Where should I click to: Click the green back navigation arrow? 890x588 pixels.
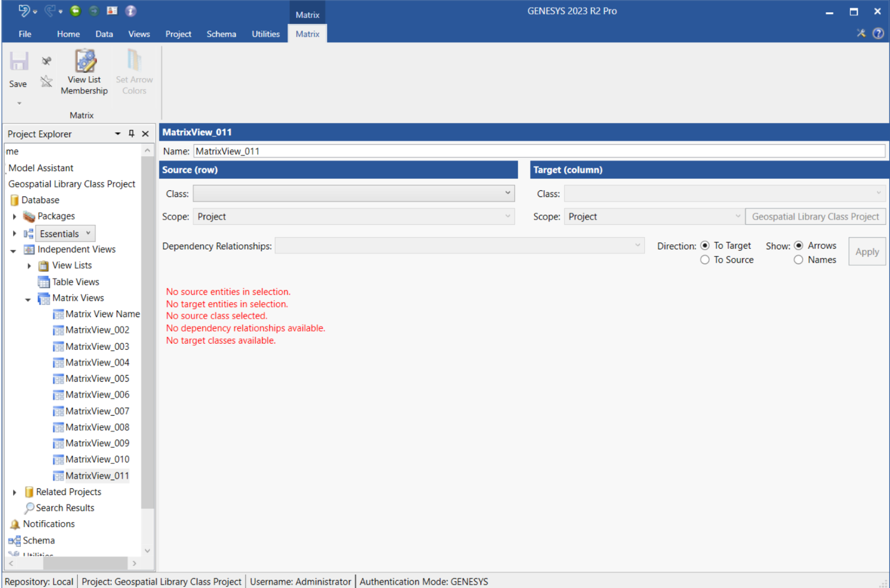click(76, 11)
